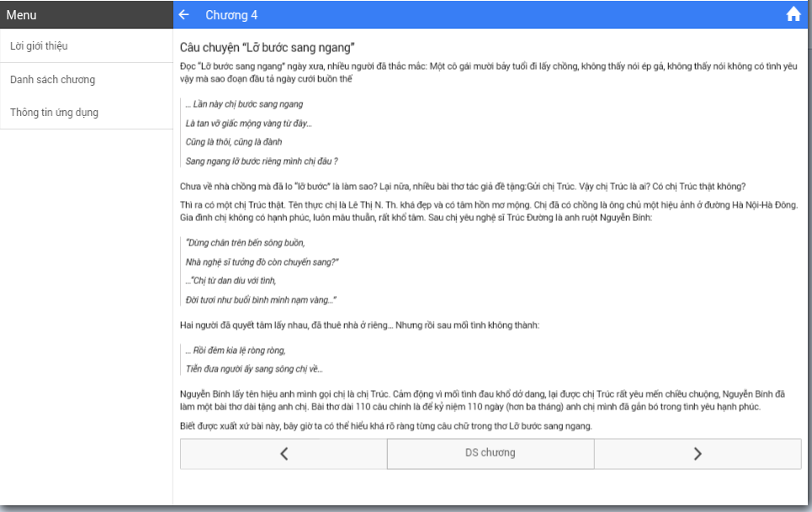
Task: Click the verse "Rồi đêm kia lệ ròng ròng"
Action: pos(236,350)
